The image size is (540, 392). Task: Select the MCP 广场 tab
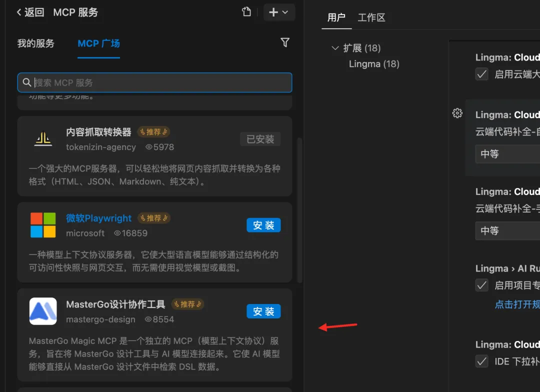98,43
